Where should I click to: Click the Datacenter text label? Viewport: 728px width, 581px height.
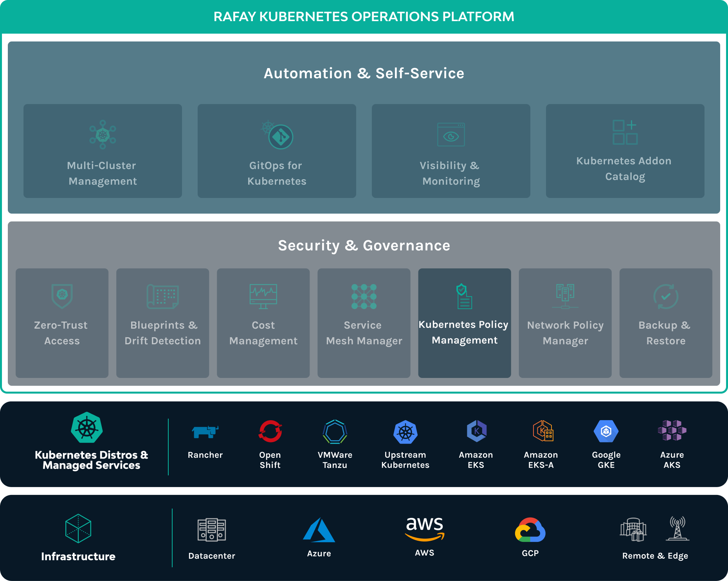212,556
